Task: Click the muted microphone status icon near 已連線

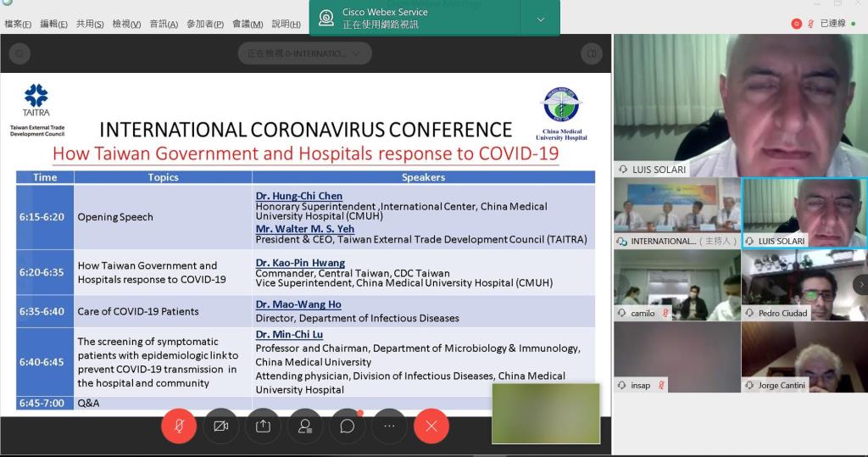Action: tap(810, 24)
